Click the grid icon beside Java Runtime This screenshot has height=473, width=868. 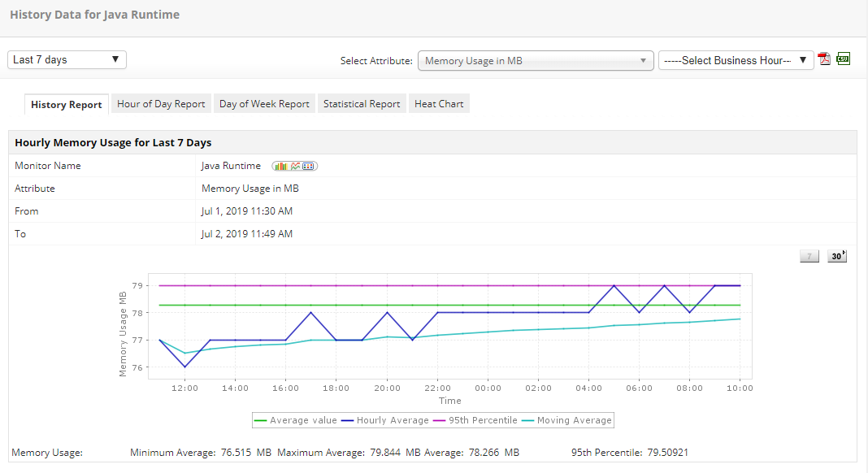[x=309, y=166]
